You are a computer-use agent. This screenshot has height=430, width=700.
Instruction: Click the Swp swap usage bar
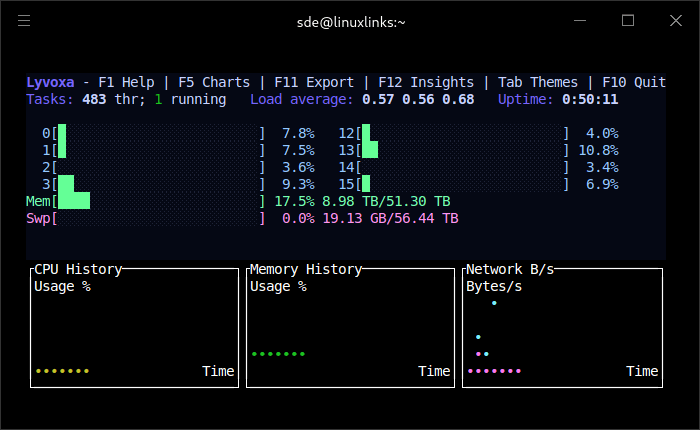[160, 218]
